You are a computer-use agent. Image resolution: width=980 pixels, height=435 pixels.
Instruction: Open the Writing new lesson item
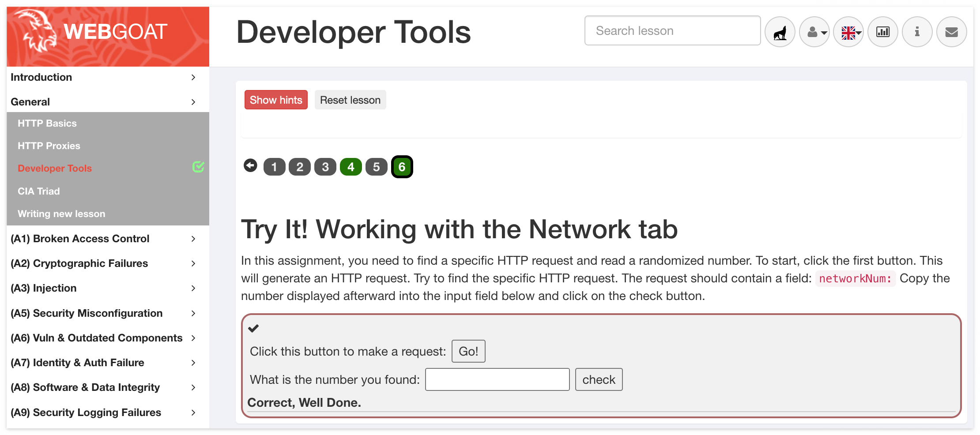(61, 214)
